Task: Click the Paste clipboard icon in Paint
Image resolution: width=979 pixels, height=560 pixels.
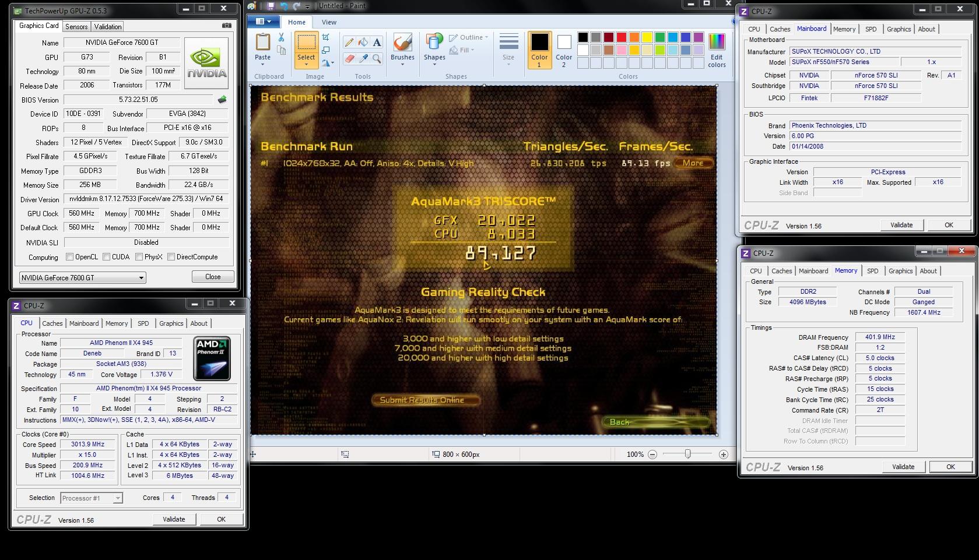Action: [x=262, y=43]
